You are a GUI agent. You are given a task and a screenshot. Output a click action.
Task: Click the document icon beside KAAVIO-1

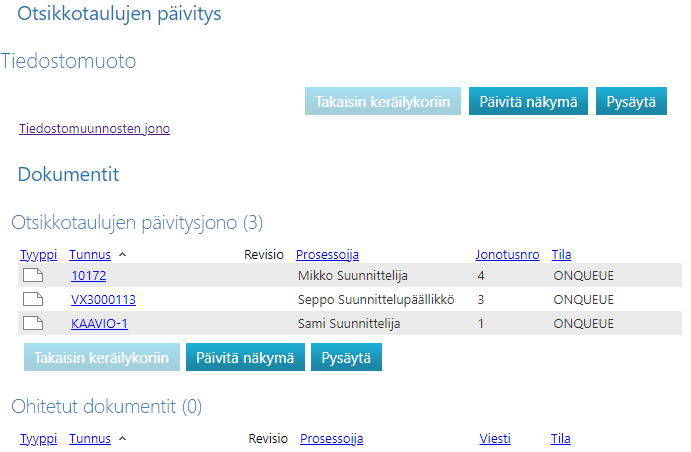[x=34, y=323]
